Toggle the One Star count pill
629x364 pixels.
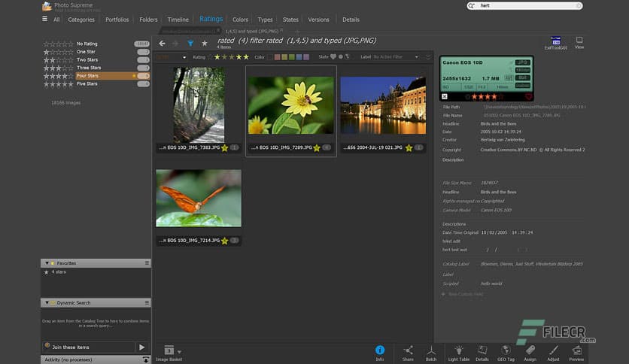click(143, 52)
